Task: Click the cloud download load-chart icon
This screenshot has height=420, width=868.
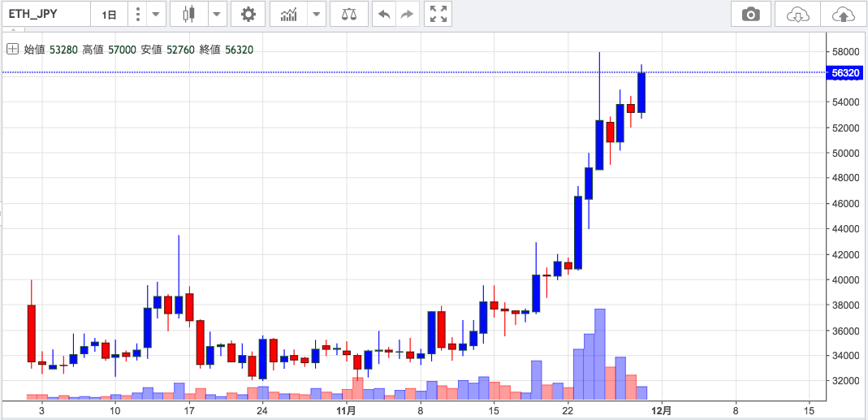Action: (797, 15)
